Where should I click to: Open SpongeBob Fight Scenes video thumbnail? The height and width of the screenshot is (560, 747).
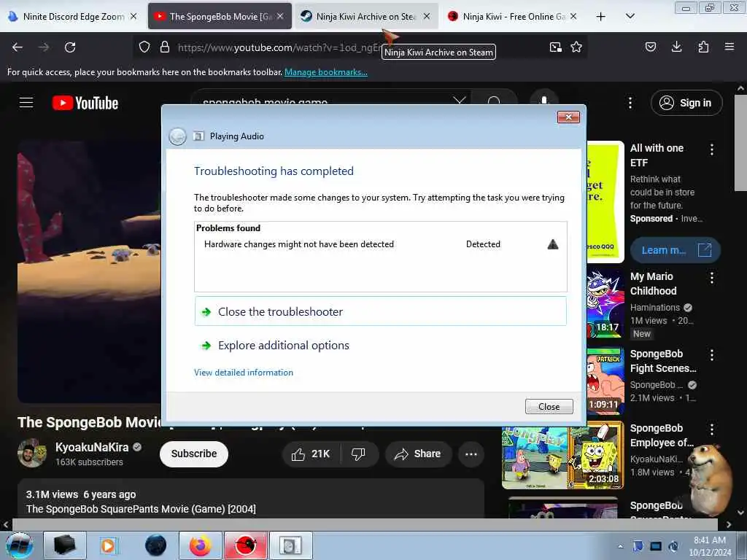[605, 381]
